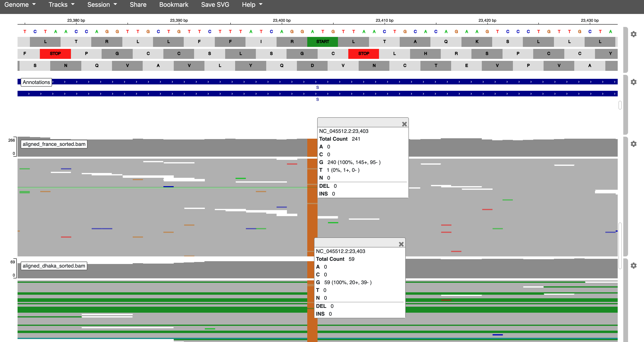Close the popup showing Total Count 59
The width and height of the screenshot is (644, 342).
coord(401,244)
